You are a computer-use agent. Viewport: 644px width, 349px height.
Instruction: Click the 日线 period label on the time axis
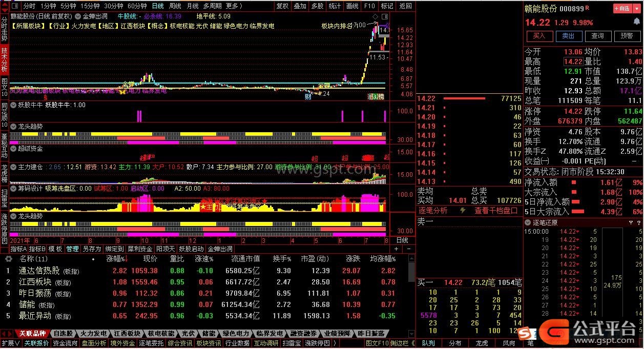pos(403,240)
